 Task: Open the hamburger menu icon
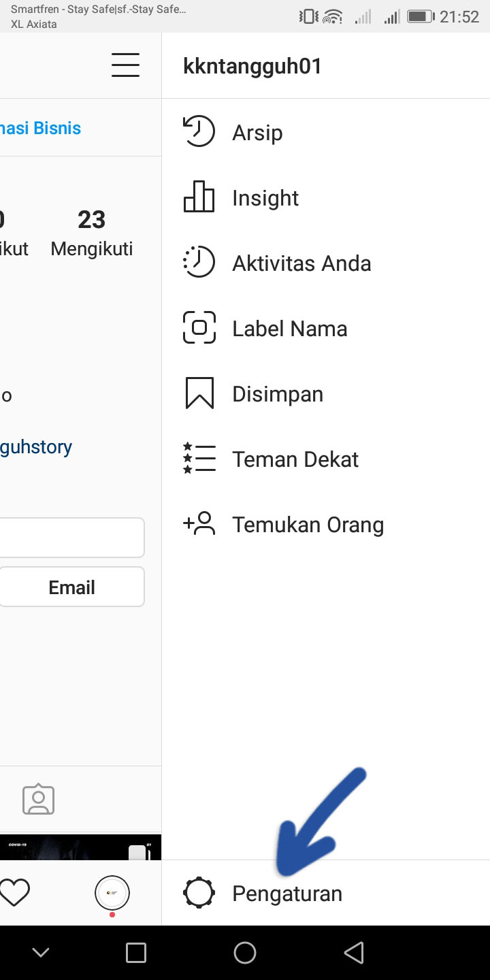[125, 65]
